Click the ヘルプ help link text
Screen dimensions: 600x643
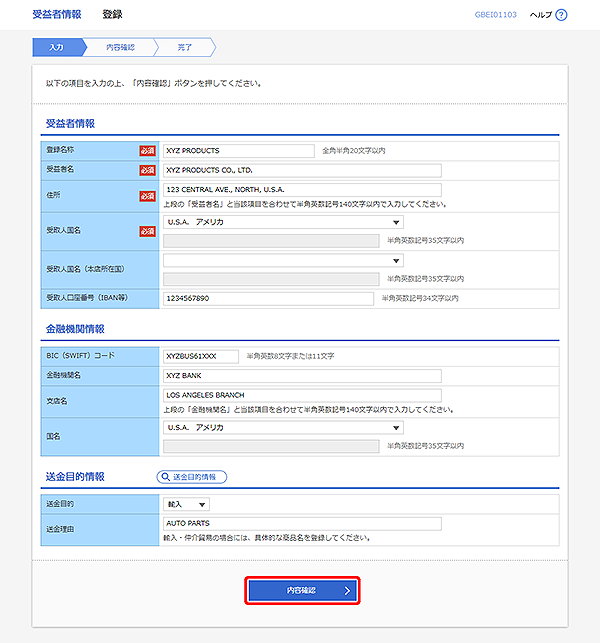tap(540, 15)
